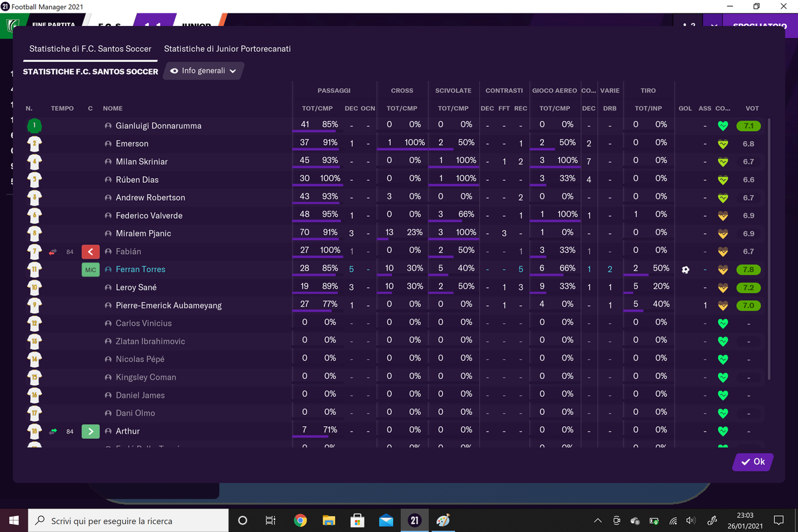Click Donnarumma's 7.1 rating badge
Image resolution: width=798 pixels, height=532 pixels.
click(x=749, y=126)
